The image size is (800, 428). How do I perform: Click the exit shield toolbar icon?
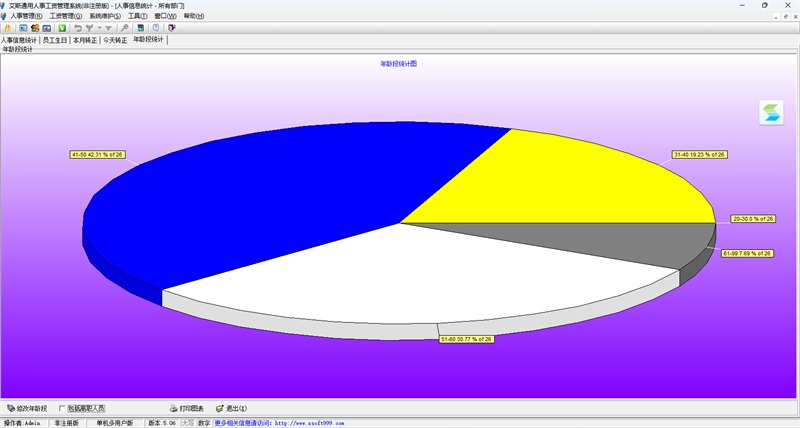click(172, 28)
